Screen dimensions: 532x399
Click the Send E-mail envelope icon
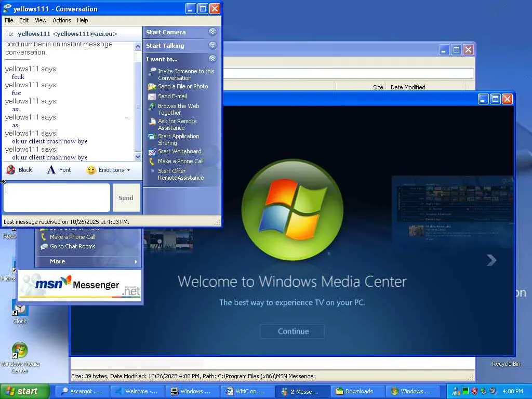click(x=152, y=96)
